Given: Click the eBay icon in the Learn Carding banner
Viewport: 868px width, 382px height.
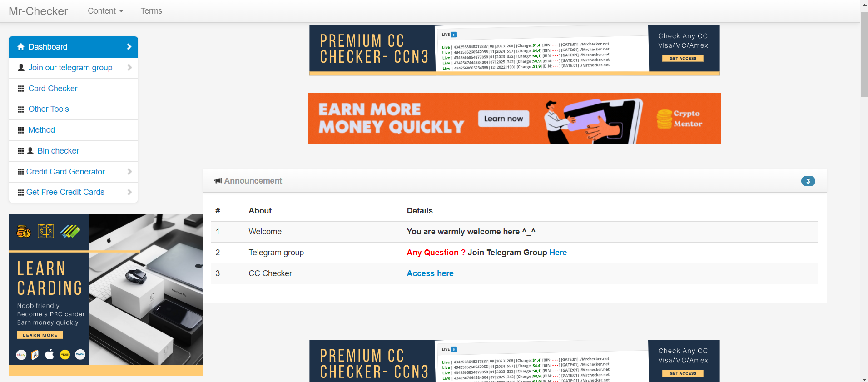Looking at the screenshot, I should point(21,355).
